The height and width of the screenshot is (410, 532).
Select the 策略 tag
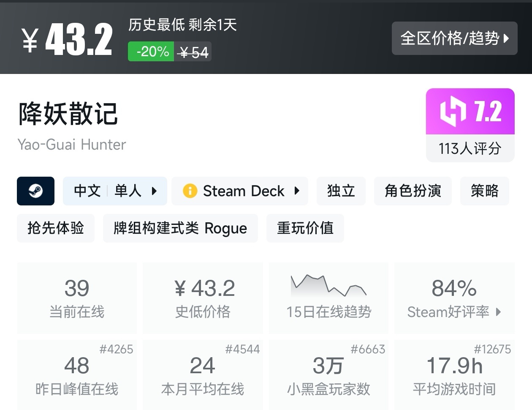[484, 191]
